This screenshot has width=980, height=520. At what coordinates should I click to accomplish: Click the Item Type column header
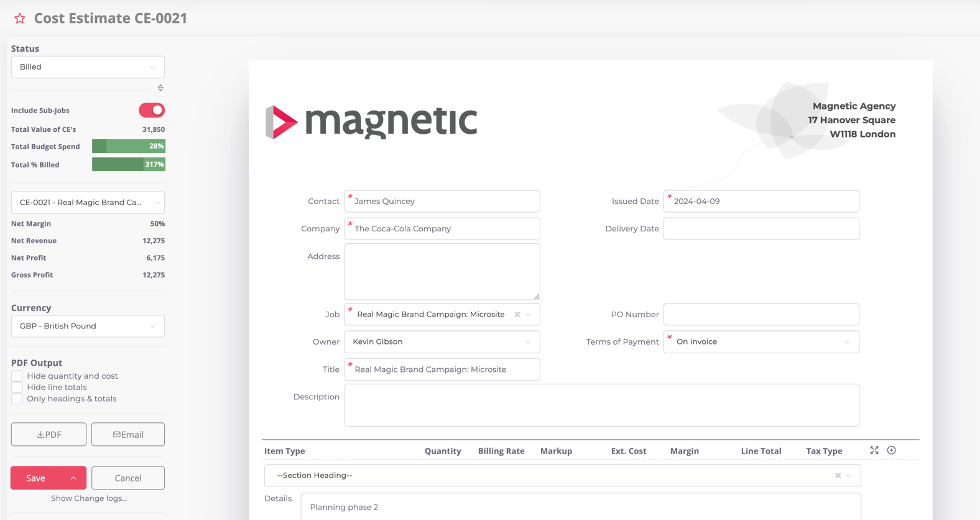285,452
